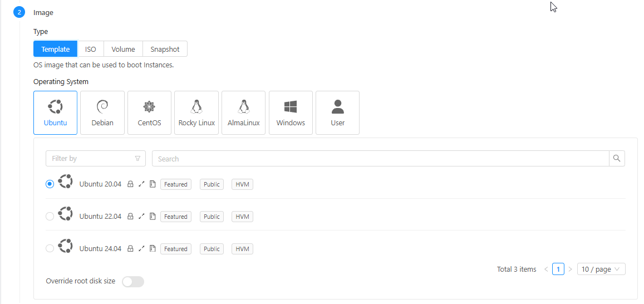The height and width of the screenshot is (304, 644).
Task: Choose the AlmaLinux operating system tile
Action: (x=243, y=113)
